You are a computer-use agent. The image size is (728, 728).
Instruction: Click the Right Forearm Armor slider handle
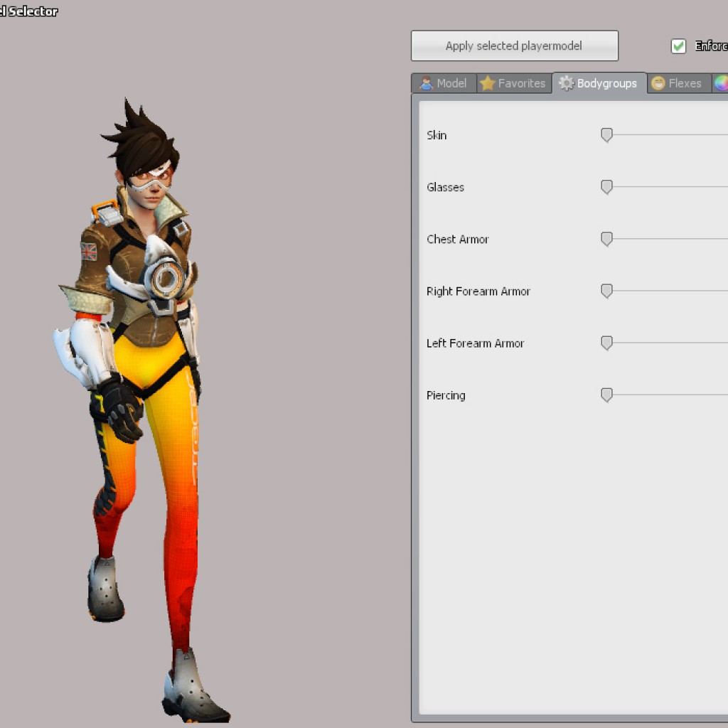click(606, 291)
